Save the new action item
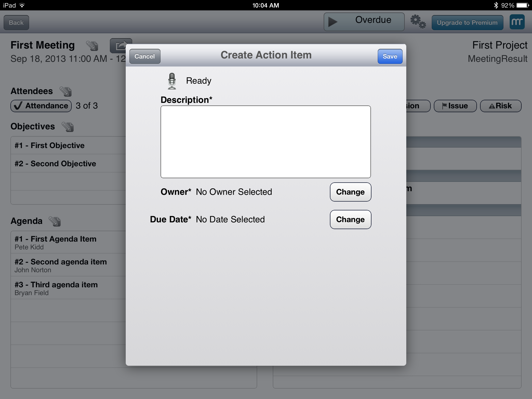Viewport: 532px width, 399px height. point(390,56)
